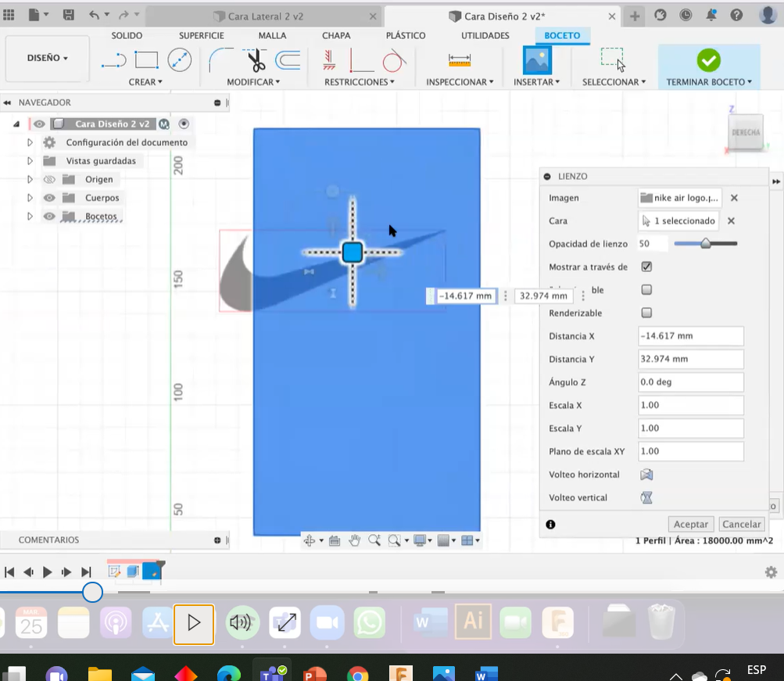Click the timeline settings gear
Screen dimensions: 784x681
click(771, 572)
